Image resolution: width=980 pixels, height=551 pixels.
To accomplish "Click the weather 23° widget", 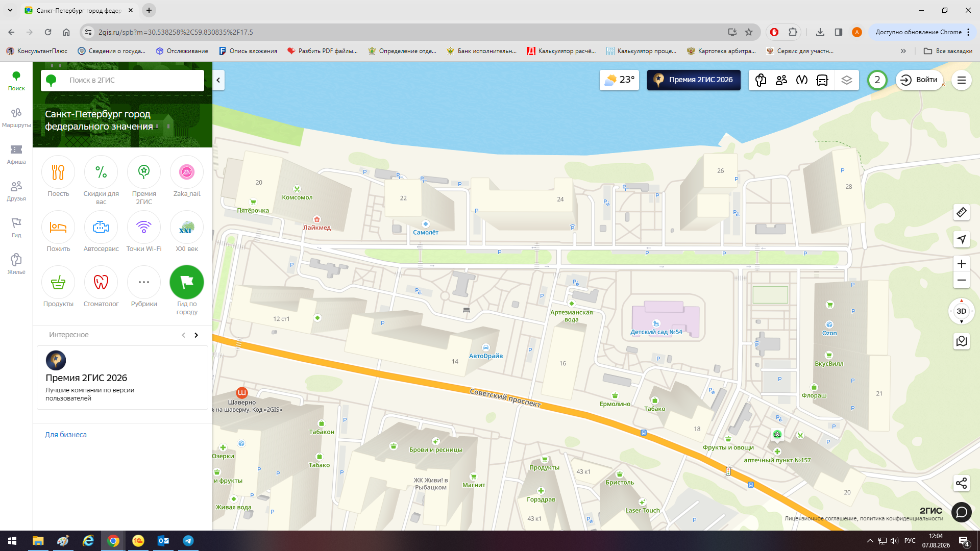I will click(x=620, y=80).
